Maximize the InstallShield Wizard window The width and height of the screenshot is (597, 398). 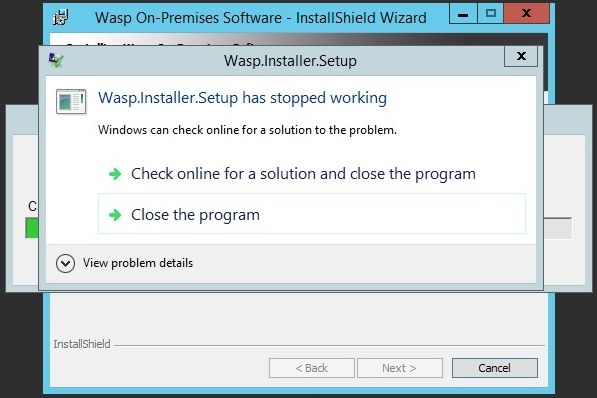pyautogui.click(x=491, y=14)
